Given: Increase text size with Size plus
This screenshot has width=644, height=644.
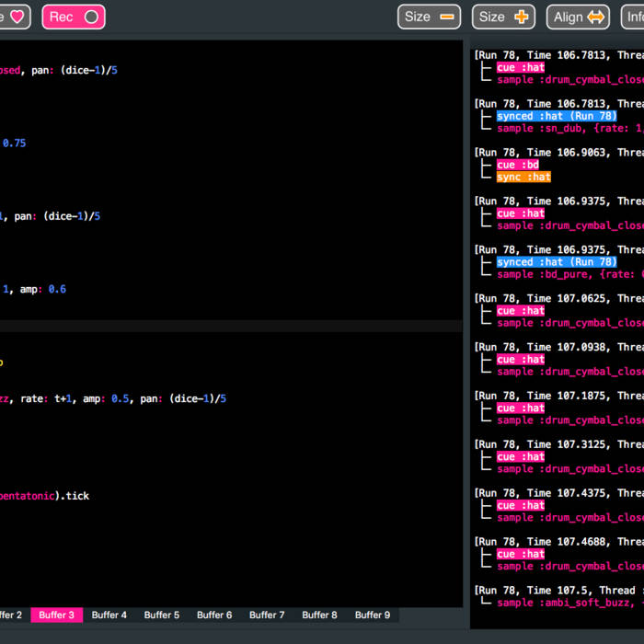Looking at the screenshot, I should click(503, 17).
